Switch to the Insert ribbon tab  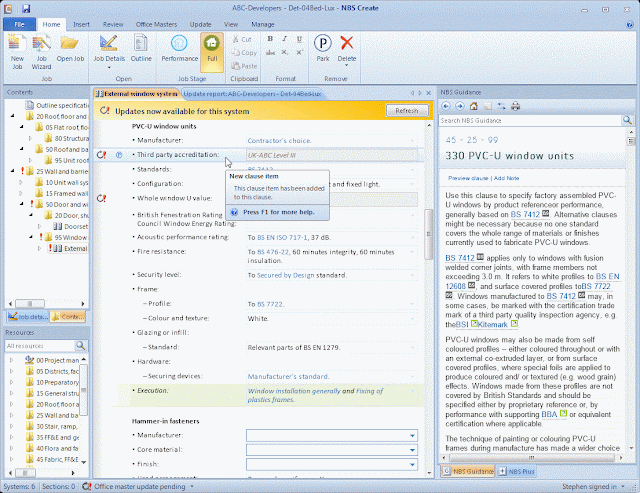click(81, 24)
